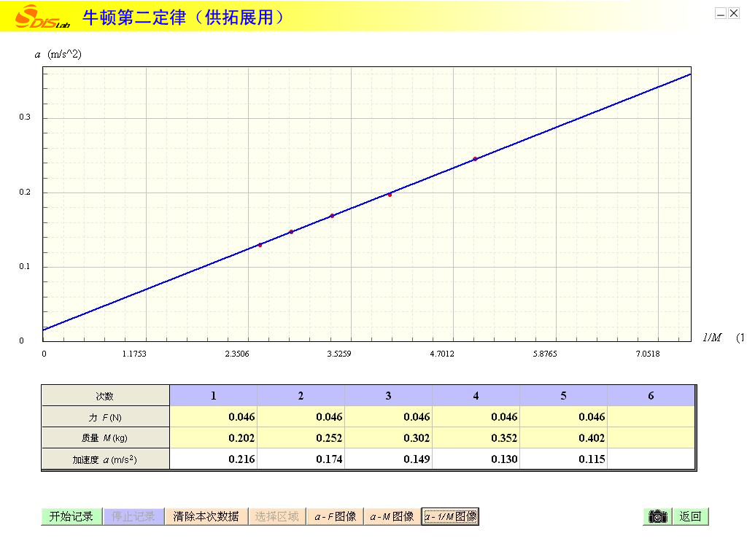The height and width of the screenshot is (560, 747).
Task: Select trial column header 3
Action: pos(388,396)
